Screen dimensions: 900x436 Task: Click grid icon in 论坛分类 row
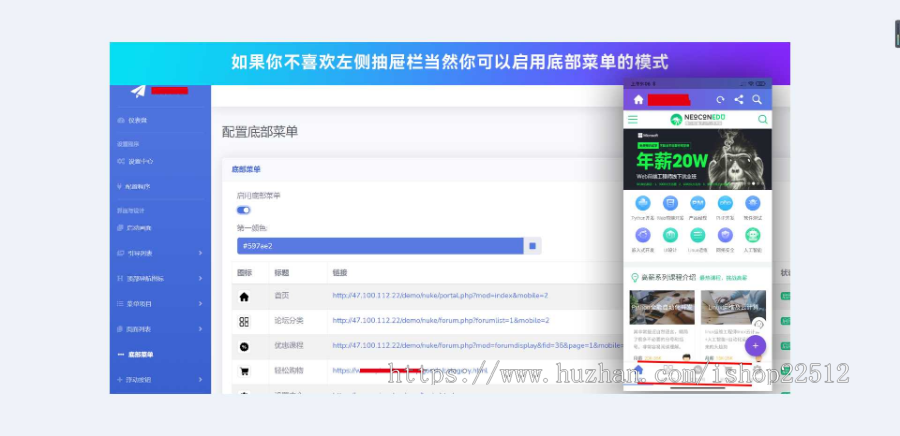(x=244, y=322)
